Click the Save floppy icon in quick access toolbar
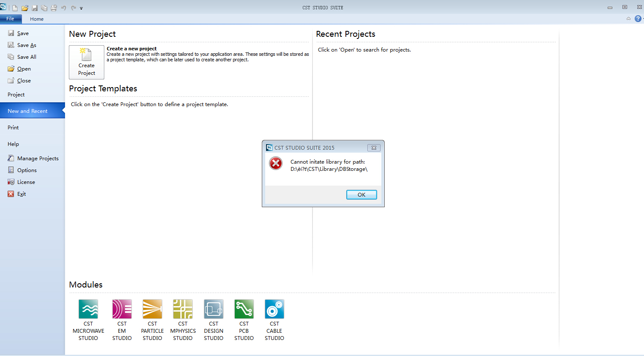Image resolution: width=644 pixels, height=356 pixels. [35, 8]
